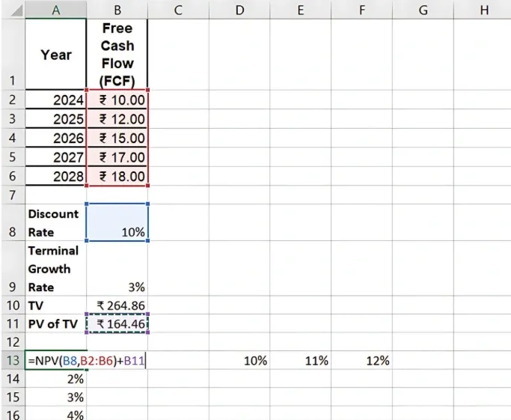The height and width of the screenshot is (420, 511).
Task: Click the Discount Rate value cell in column B
Action: 117,223
